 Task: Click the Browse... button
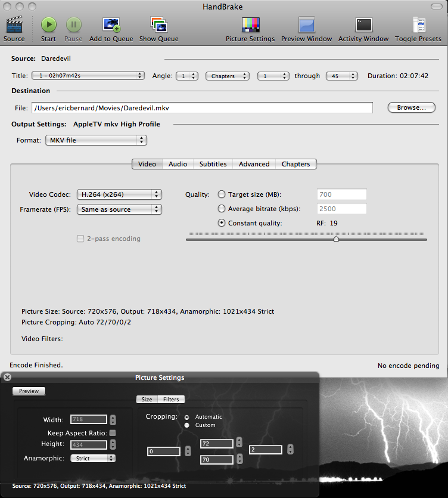point(412,108)
